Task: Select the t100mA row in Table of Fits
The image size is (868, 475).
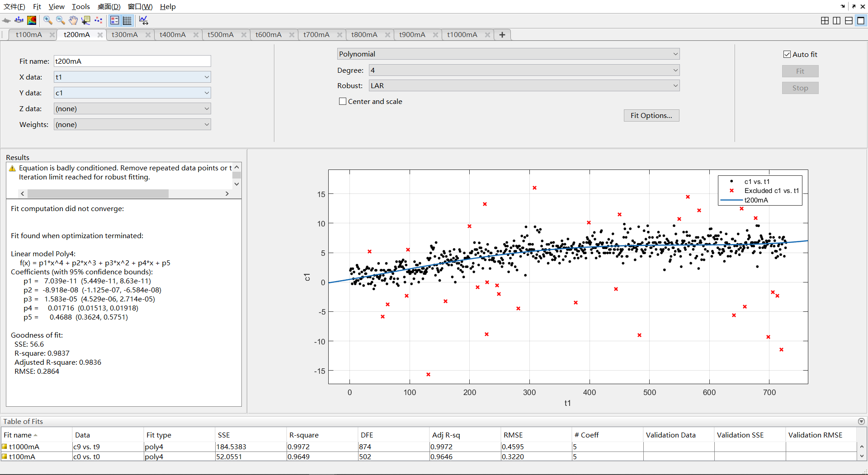Action: click(x=429, y=456)
